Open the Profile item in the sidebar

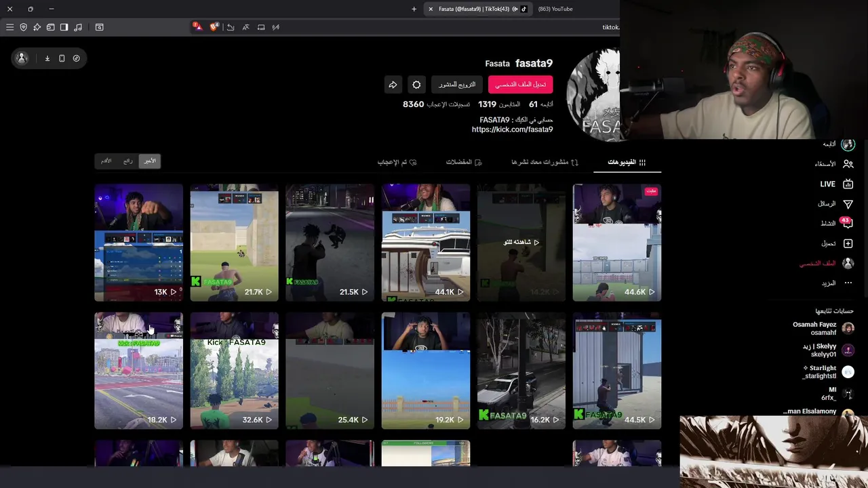(x=826, y=263)
